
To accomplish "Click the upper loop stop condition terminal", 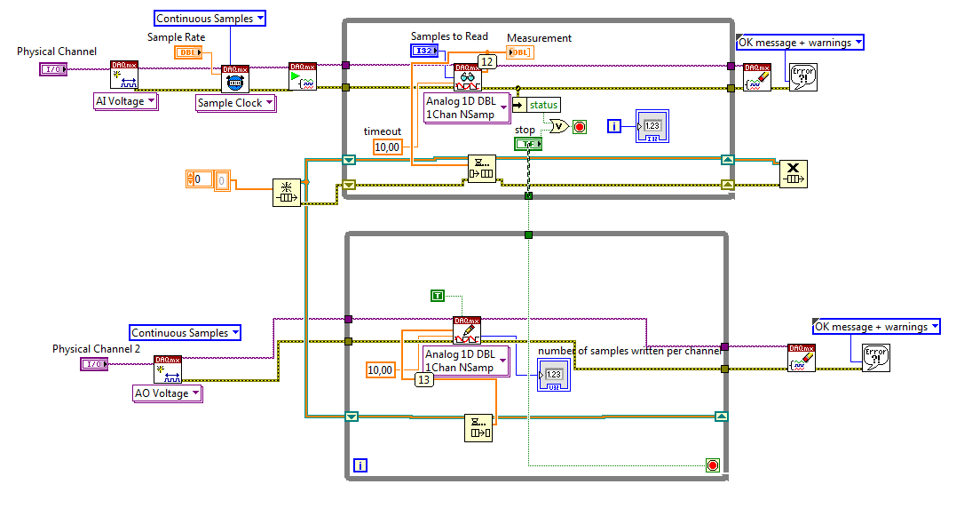I will click(x=580, y=127).
